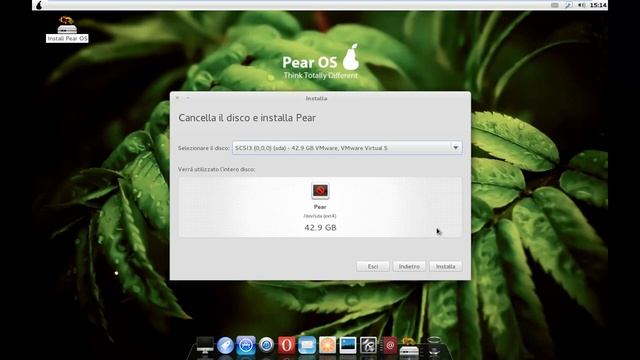Go back with the Indietro button
Image resolution: width=640 pixels, height=360 pixels.
click(x=409, y=266)
